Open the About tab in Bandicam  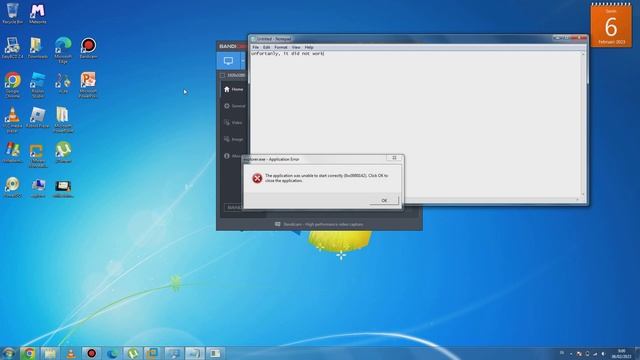click(233, 156)
